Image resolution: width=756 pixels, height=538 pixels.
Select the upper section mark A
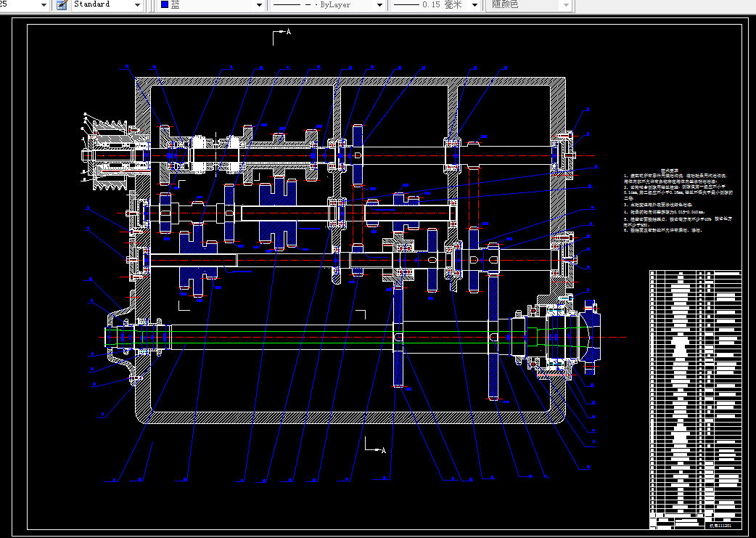click(x=288, y=32)
